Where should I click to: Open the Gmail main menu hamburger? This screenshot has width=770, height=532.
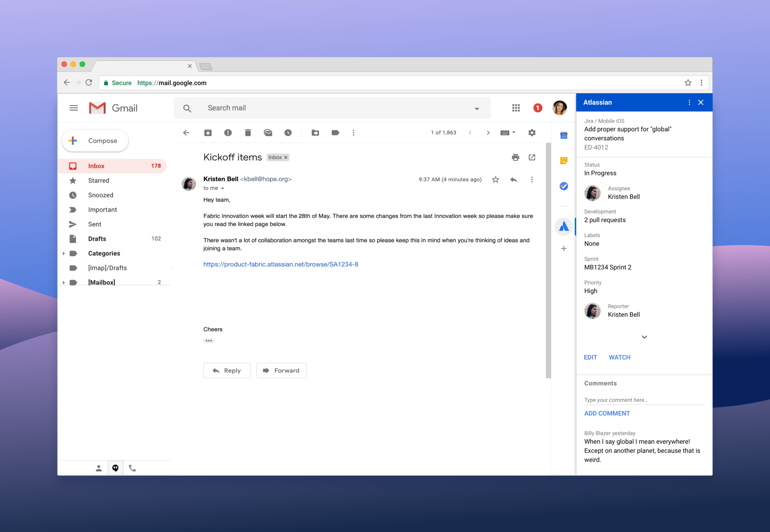coord(74,108)
